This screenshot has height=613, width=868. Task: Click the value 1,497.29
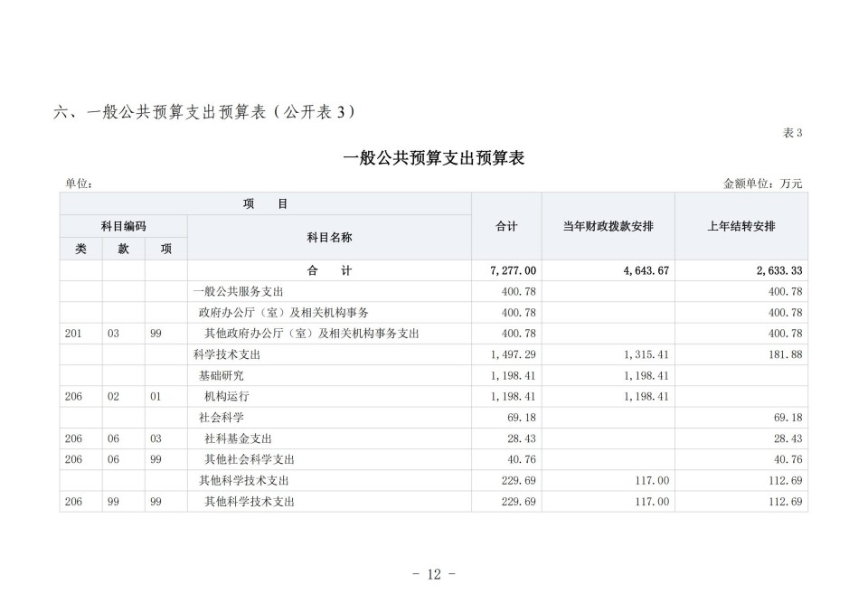click(514, 355)
